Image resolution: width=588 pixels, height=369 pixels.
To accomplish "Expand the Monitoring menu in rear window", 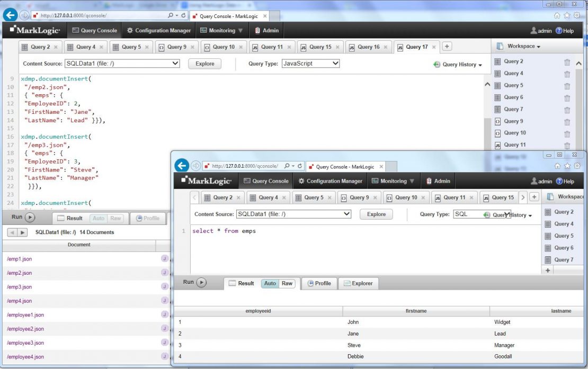I will click(221, 30).
